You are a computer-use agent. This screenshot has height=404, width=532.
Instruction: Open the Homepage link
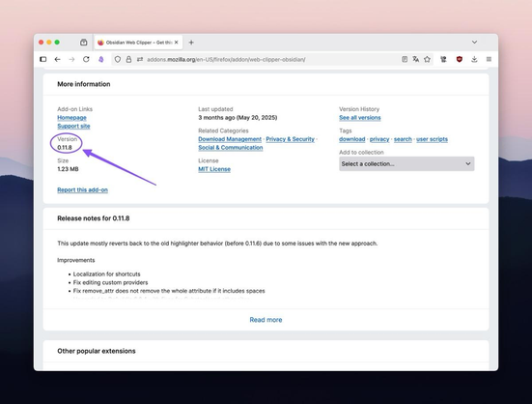(71, 118)
